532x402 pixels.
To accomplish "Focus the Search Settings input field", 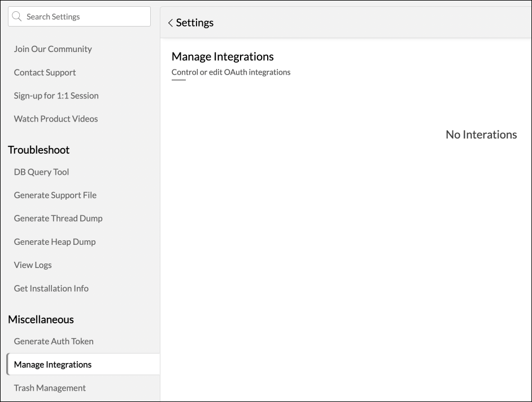I will point(85,16).
